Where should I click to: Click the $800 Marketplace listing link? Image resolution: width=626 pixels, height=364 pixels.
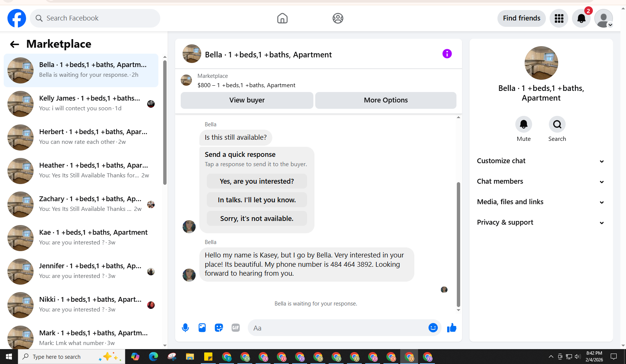click(246, 85)
